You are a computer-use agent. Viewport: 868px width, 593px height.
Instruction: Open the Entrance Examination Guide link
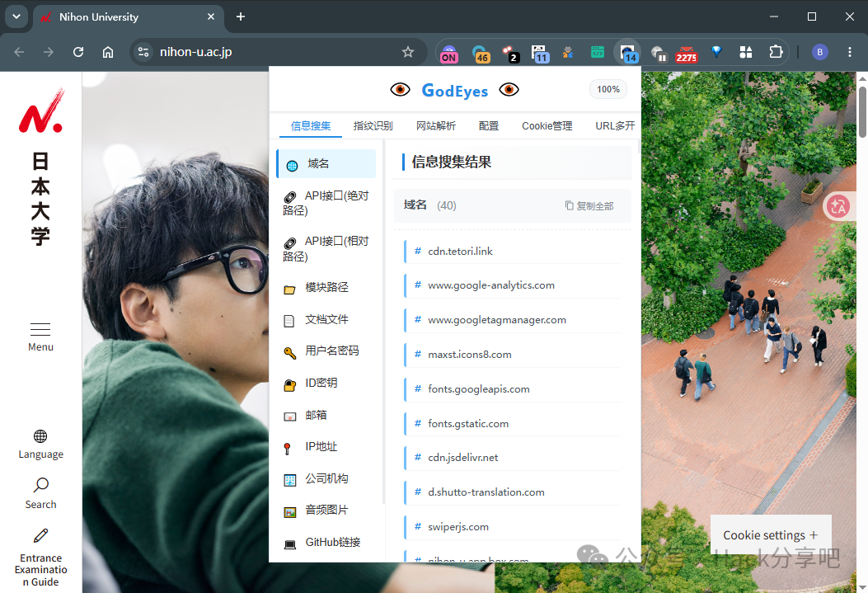40,558
